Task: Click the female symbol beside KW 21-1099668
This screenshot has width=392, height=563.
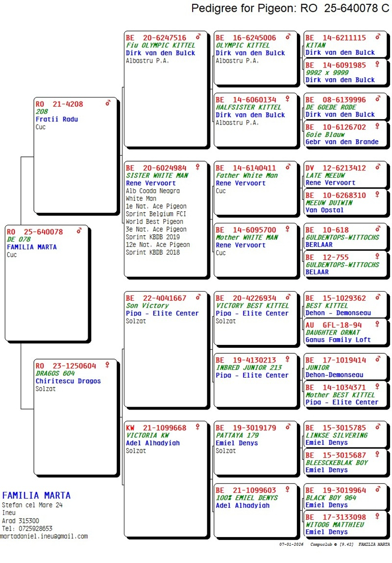Action: 198,427
